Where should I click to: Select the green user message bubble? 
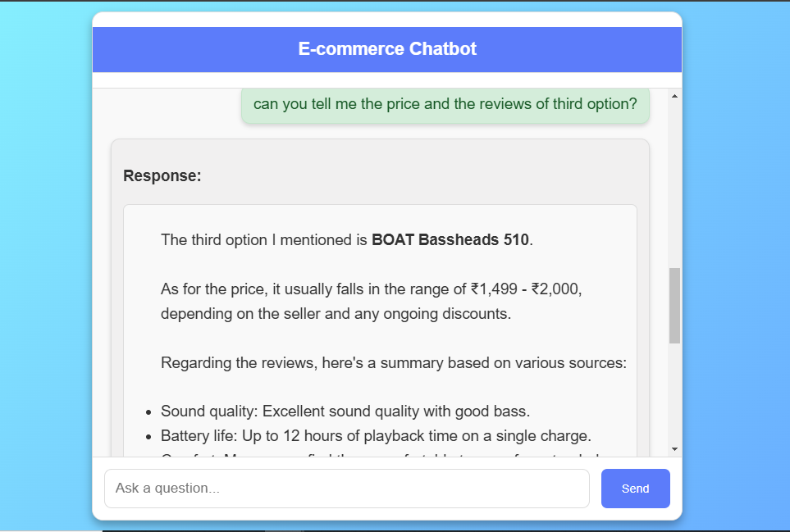[445, 105]
